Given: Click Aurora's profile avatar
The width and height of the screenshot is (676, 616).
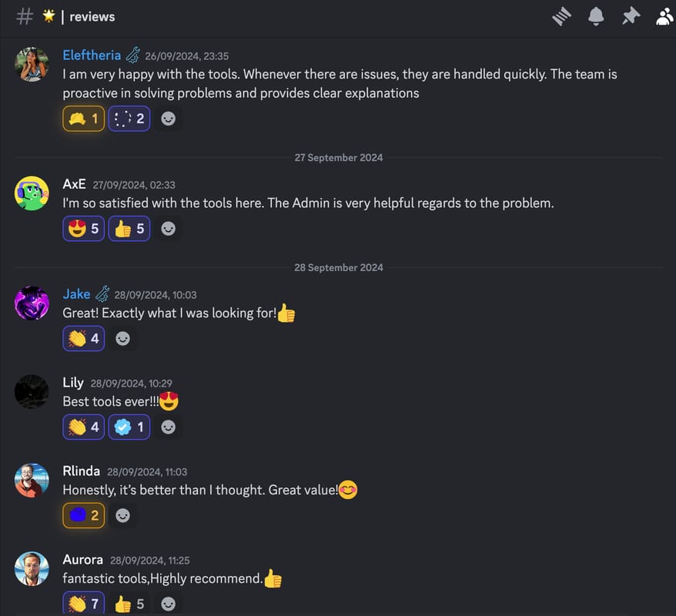Looking at the screenshot, I should point(32,569).
